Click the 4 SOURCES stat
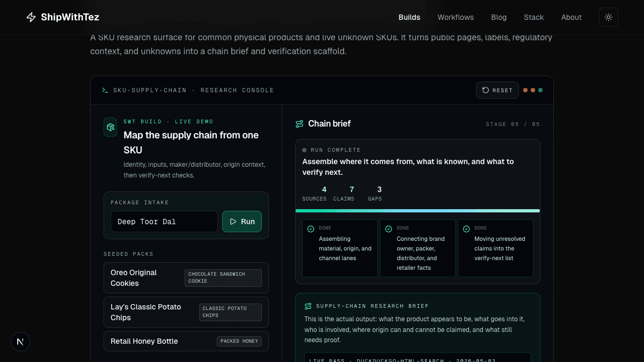The height and width of the screenshot is (362, 644). 314,194
